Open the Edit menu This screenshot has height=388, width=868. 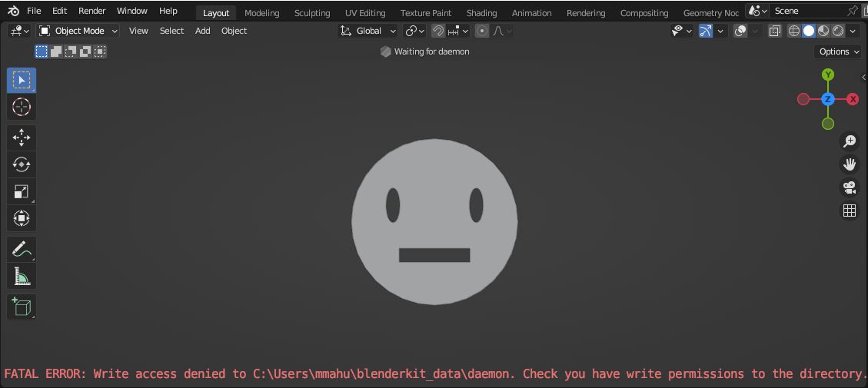59,11
